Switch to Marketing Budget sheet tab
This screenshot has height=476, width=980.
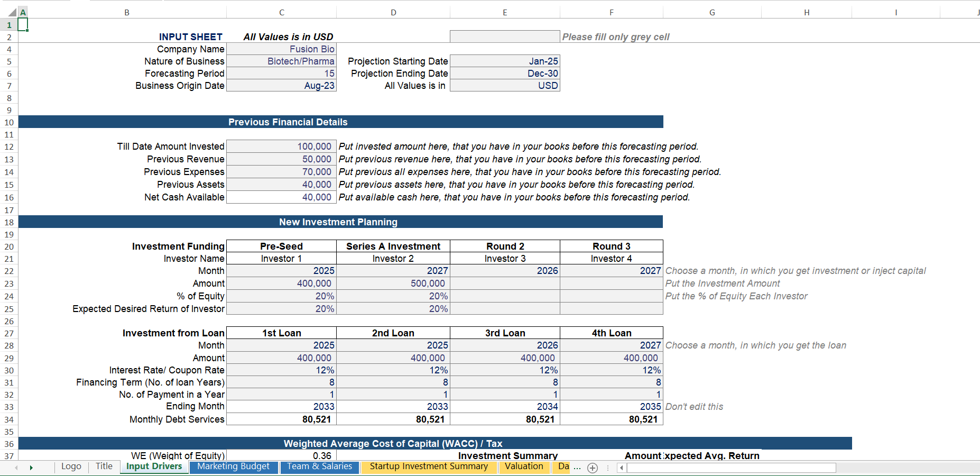point(233,466)
